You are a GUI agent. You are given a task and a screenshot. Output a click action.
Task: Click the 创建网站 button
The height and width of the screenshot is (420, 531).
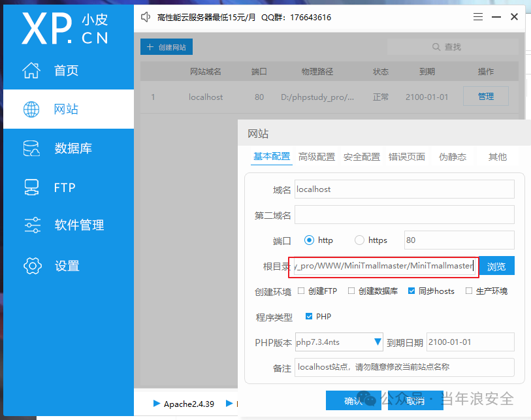[167, 47]
